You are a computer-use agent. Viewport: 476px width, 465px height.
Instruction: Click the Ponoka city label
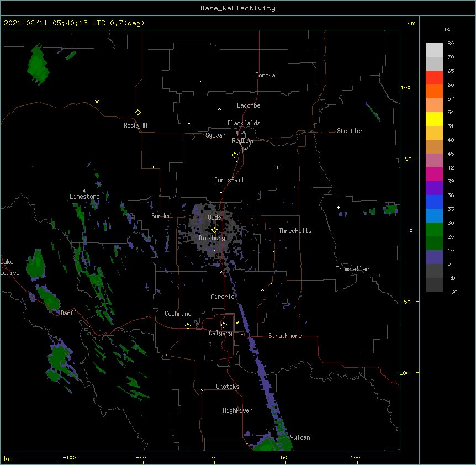[x=265, y=75]
